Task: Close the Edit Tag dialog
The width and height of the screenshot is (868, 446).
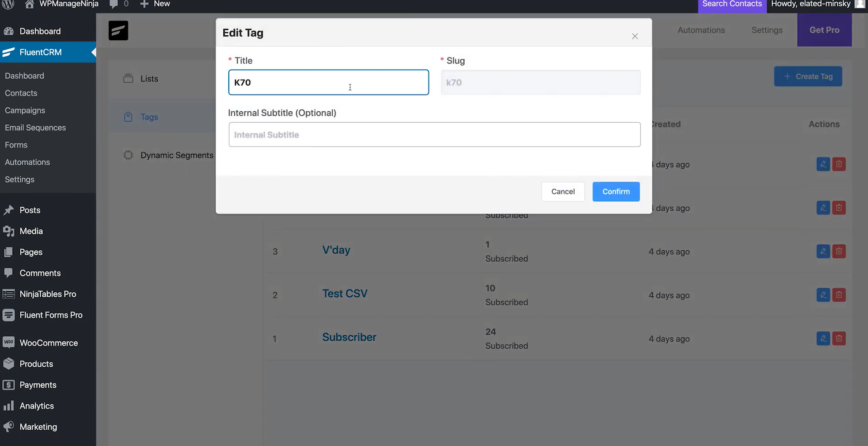Action: (x=635, y=36)
